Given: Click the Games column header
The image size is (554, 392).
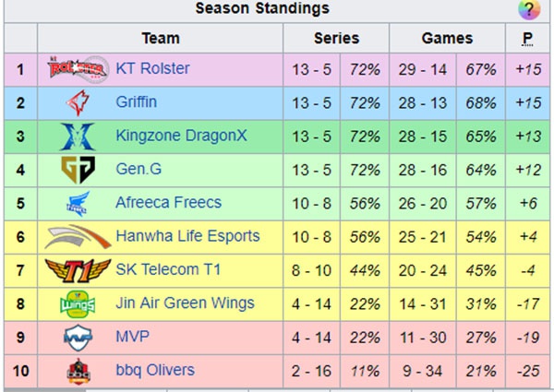Looking at the screenshot, I should pos(447,38).
